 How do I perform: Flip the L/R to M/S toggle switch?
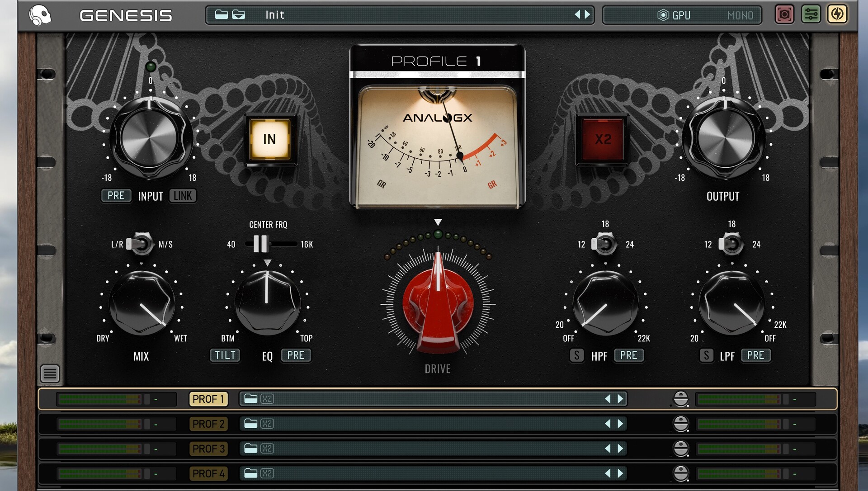click(x=141, y=244)
